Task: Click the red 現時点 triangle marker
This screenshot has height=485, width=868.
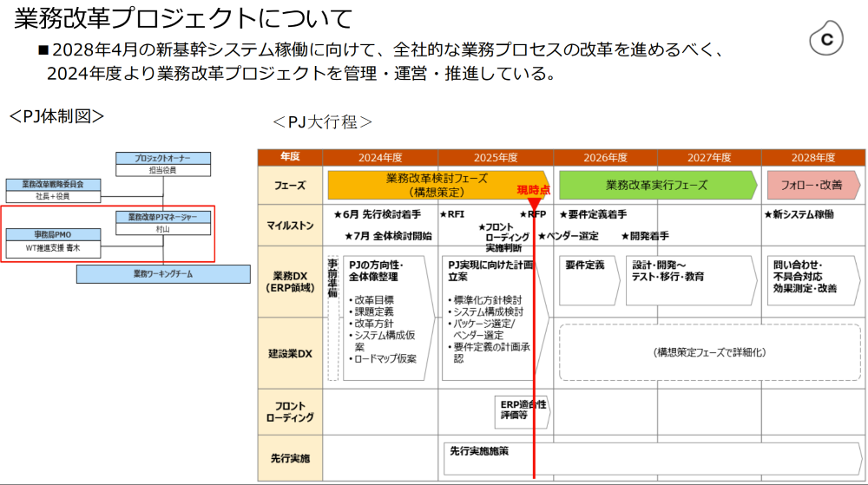Action: [534, 205]
